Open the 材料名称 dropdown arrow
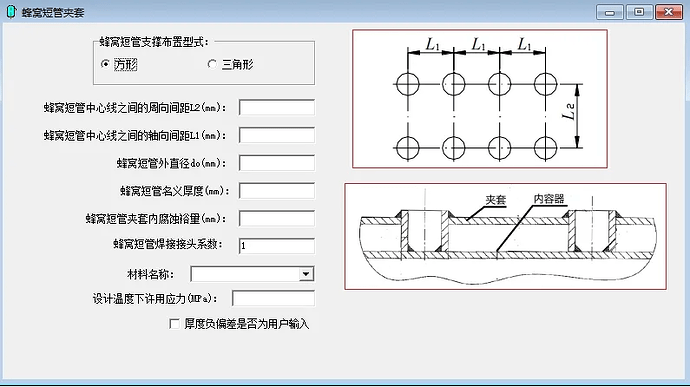The height and width of the screenshot is (387, 690). click(x=306, y=274)
